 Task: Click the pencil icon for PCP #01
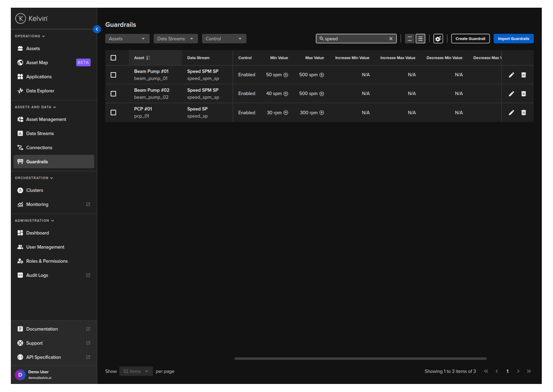point(511,113)
